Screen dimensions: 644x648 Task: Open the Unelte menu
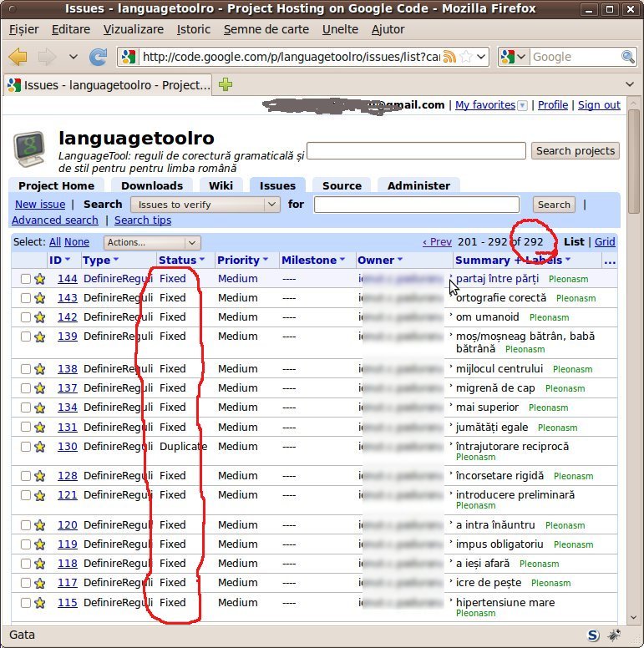pos(340,29)
